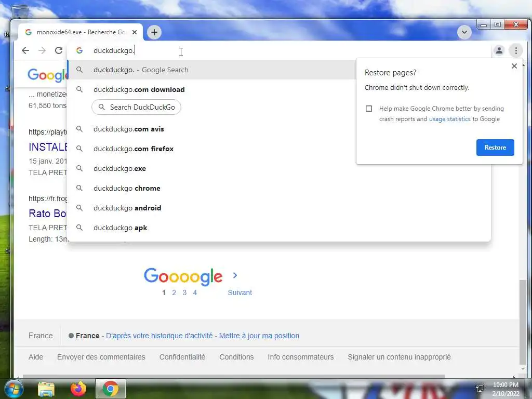Reload the page with the refresh icon
The width and height of the screenshot is (532, 399).
(59, 50)
